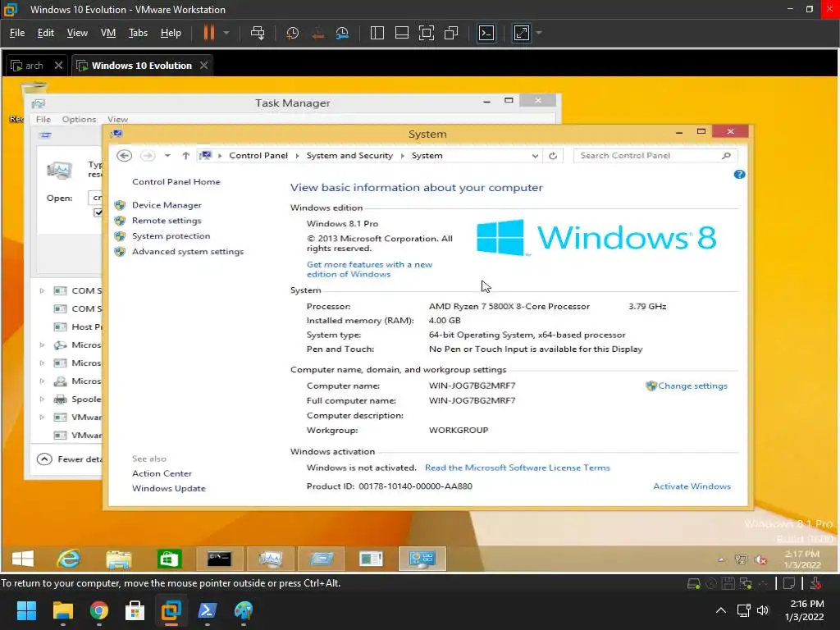This screenshot has height=630, width=840.
Task: Open recent locations dropdown in System window
Action: (x=167, y=155)
